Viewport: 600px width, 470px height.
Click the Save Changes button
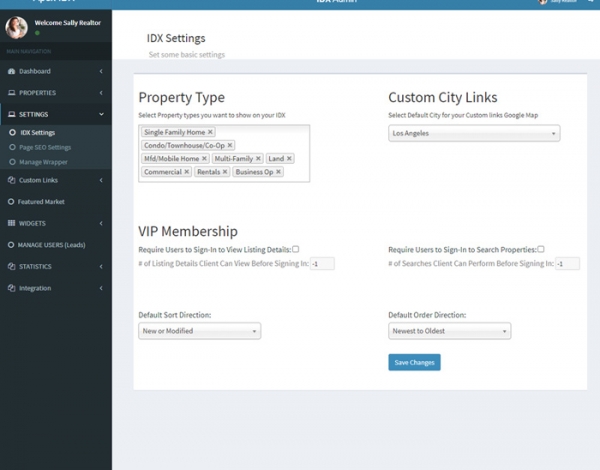pos(414,362)
